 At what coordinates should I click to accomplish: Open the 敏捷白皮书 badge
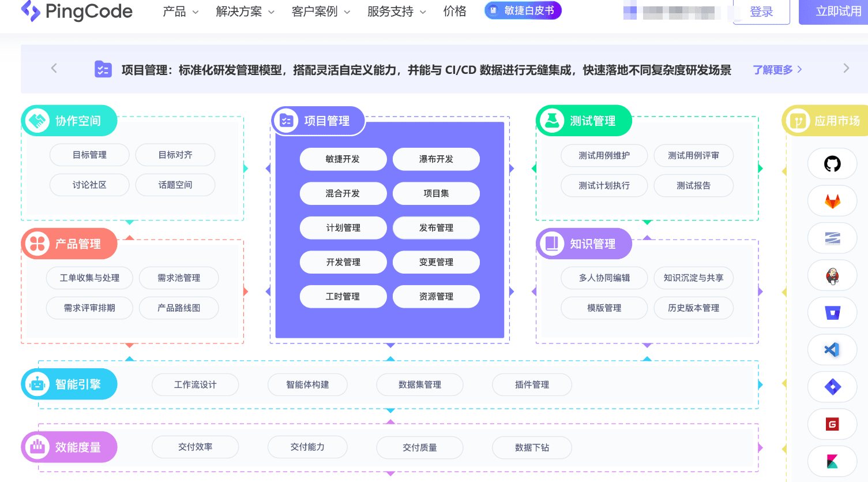(x=523, y=10)
